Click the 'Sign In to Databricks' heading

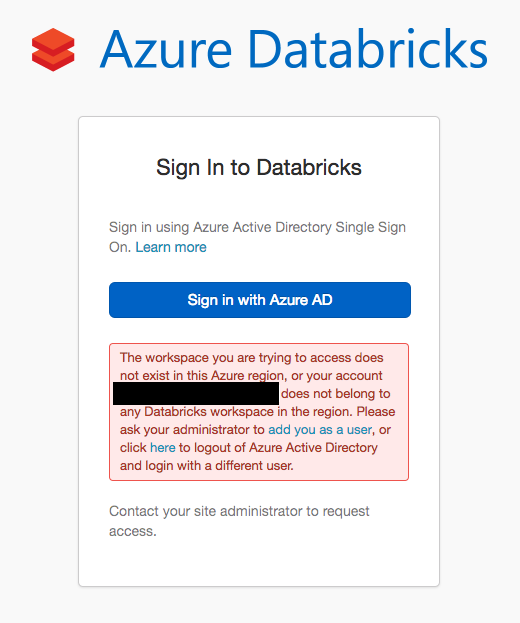pos(259,167)
